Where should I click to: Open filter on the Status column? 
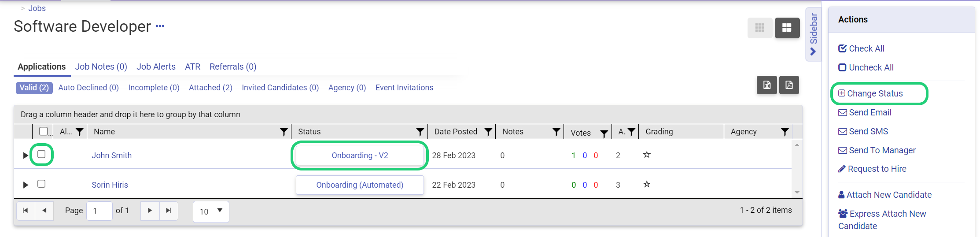(420, 132)
